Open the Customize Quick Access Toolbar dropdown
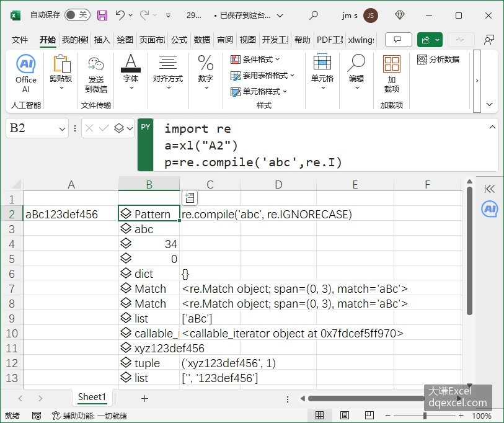 [x=168, y=15]
